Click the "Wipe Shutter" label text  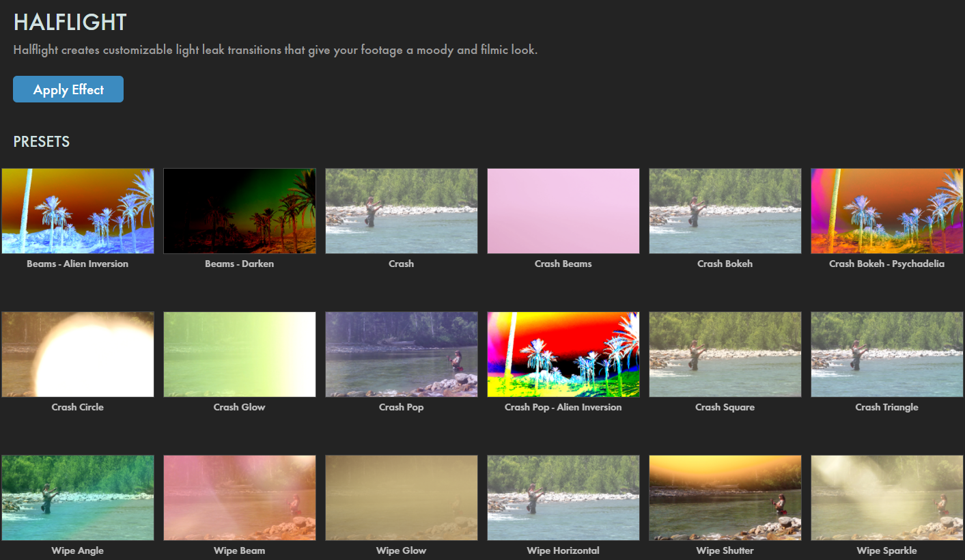click(x=725, y=550)
